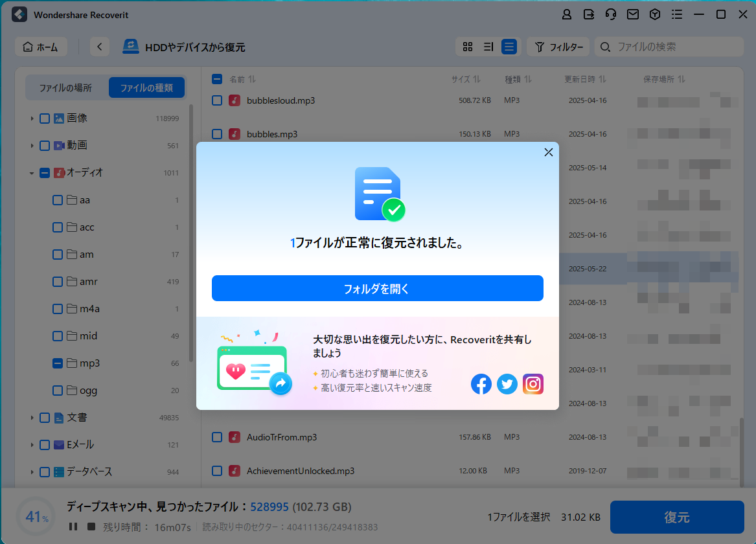Screen dimensions: 756x544
Task: Pause the deep scan
Action: coord(73,527)
